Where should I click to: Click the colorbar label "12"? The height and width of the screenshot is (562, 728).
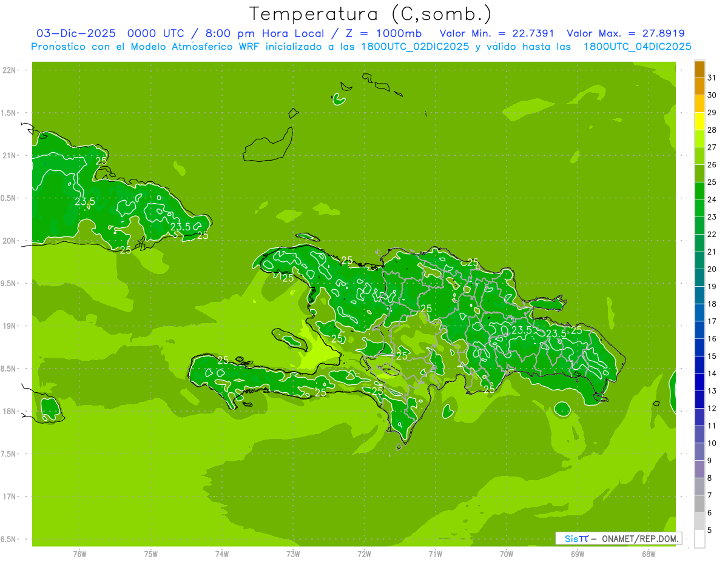coord(712,408)
